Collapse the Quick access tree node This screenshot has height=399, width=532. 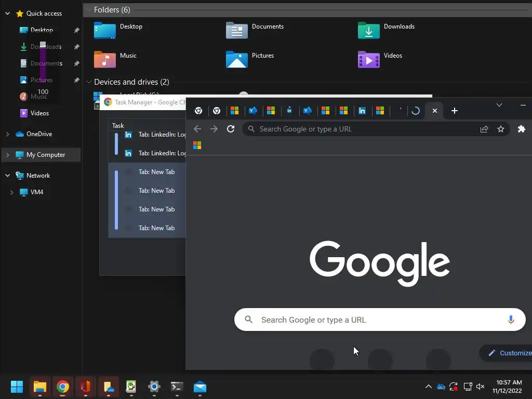(x=7, y=14)
